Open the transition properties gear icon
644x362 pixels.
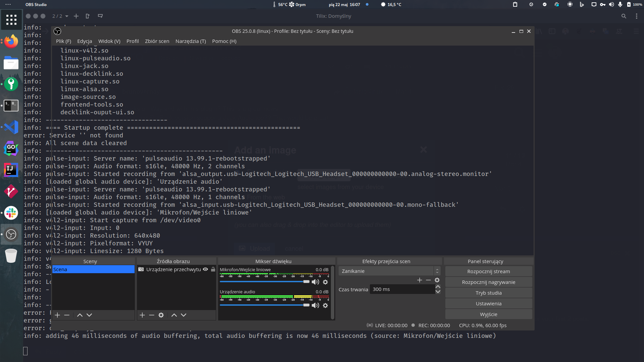437,280
